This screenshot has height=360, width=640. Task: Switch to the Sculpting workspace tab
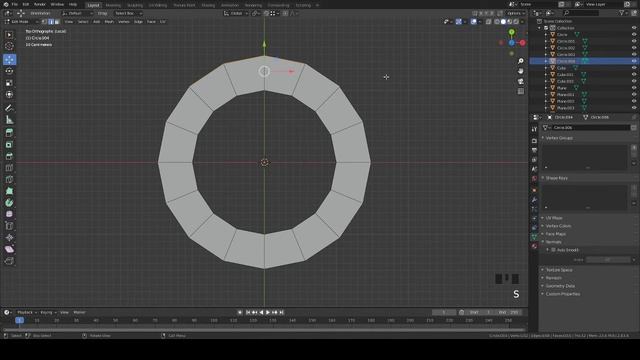135,5
